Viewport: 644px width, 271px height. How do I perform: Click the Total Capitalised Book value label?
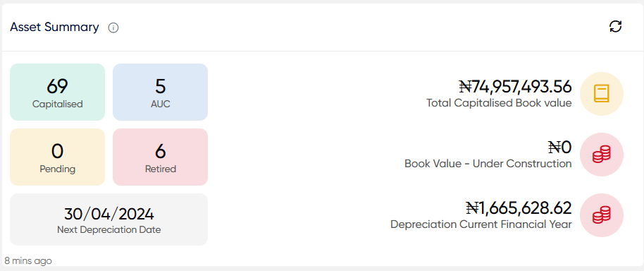[x=499, y=103]
